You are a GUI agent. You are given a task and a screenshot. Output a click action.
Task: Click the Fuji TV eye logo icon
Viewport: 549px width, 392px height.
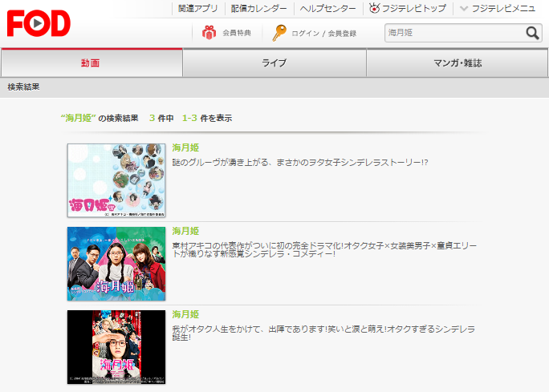tap(374, 9)
